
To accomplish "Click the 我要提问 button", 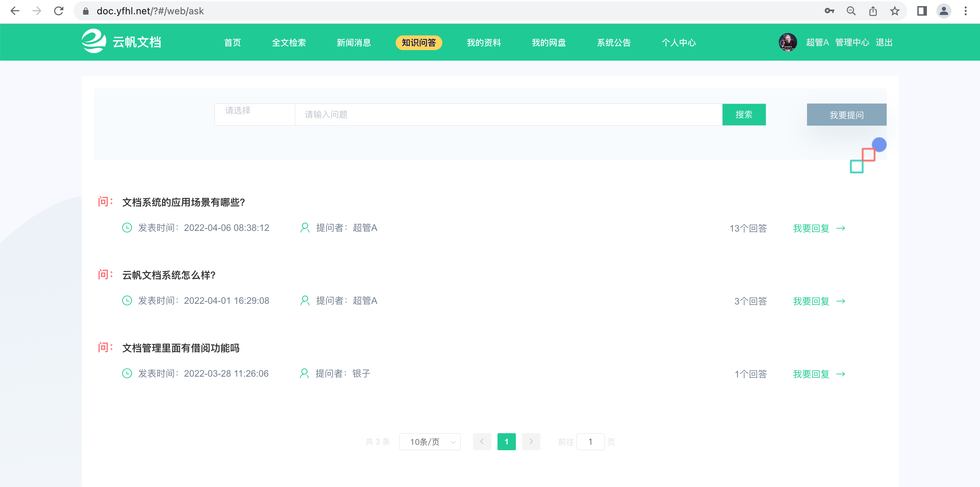I will click(847, 114).
